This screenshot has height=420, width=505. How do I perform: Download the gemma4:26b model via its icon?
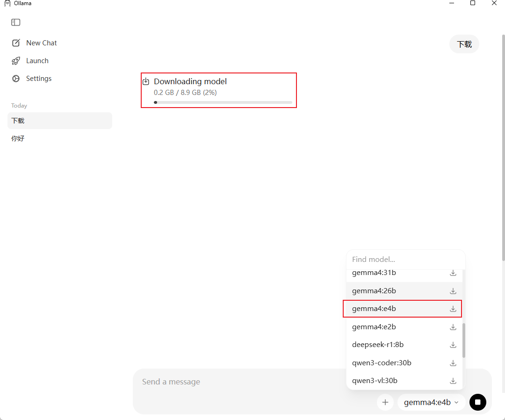pyautogui.click(x=453, y=291)
